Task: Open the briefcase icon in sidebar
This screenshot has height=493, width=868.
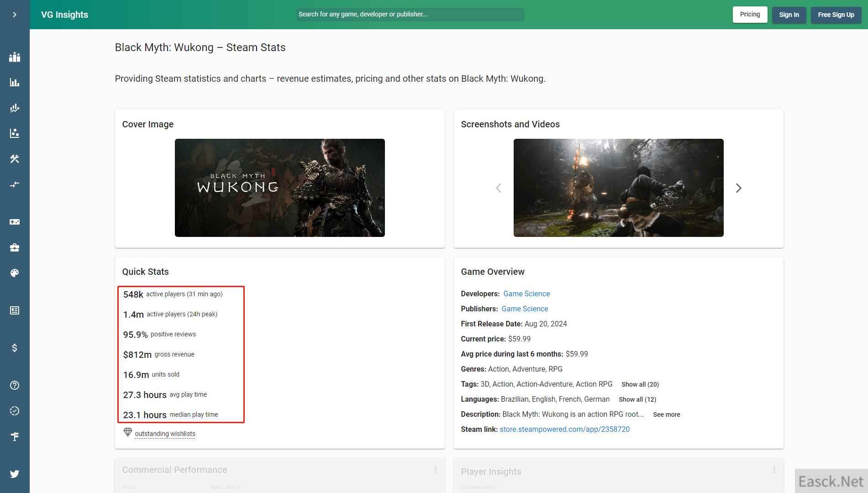Action: [15, 247]
